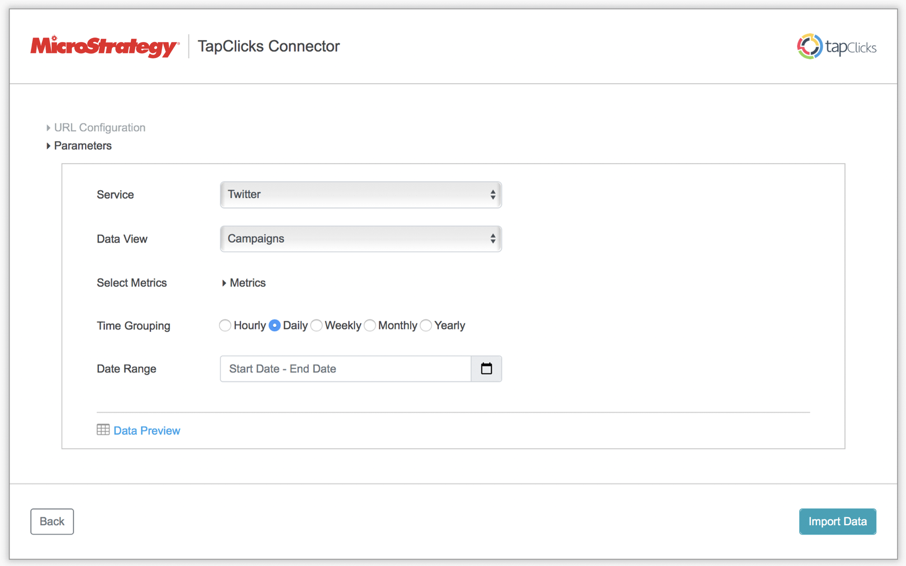Click the Back button

point(52,521)
